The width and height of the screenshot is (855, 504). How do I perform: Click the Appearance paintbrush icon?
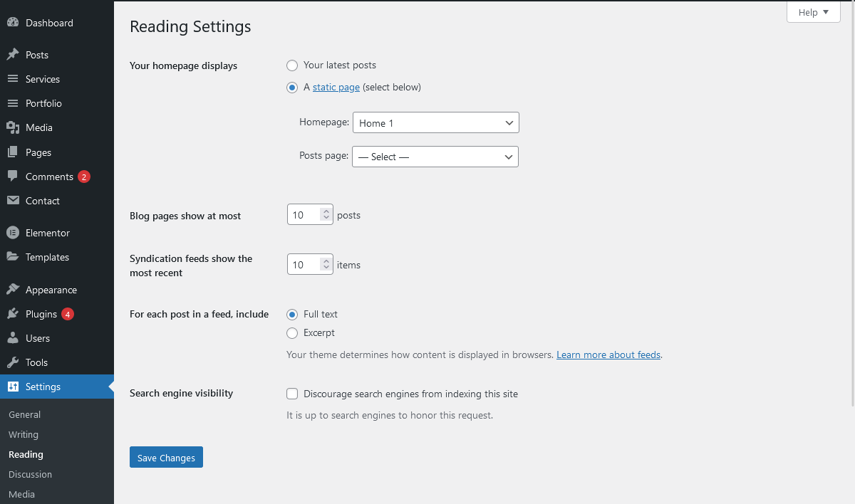tap(13, 290)
